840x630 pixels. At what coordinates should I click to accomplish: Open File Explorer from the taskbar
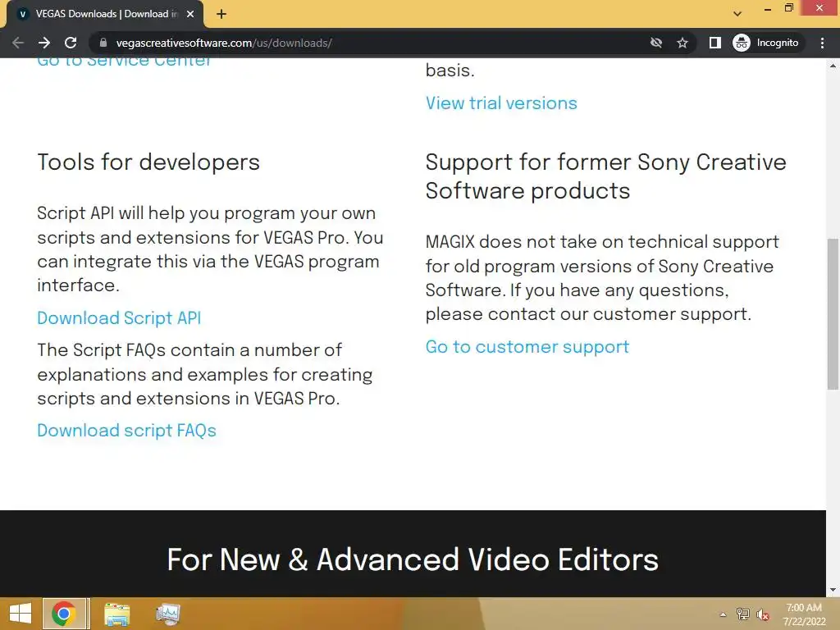tap(116, 614)
